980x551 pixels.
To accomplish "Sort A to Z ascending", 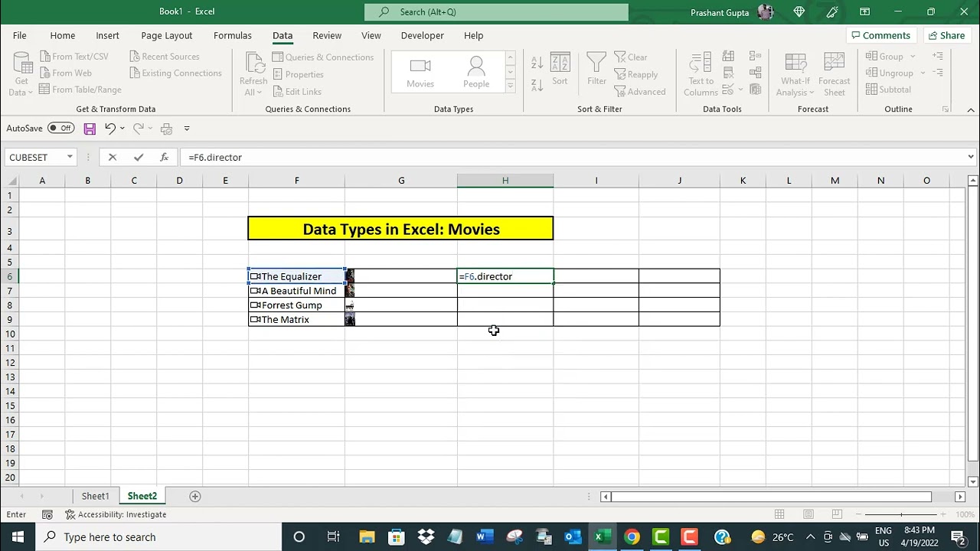I will pyautogui.click(x=537, y=63).
